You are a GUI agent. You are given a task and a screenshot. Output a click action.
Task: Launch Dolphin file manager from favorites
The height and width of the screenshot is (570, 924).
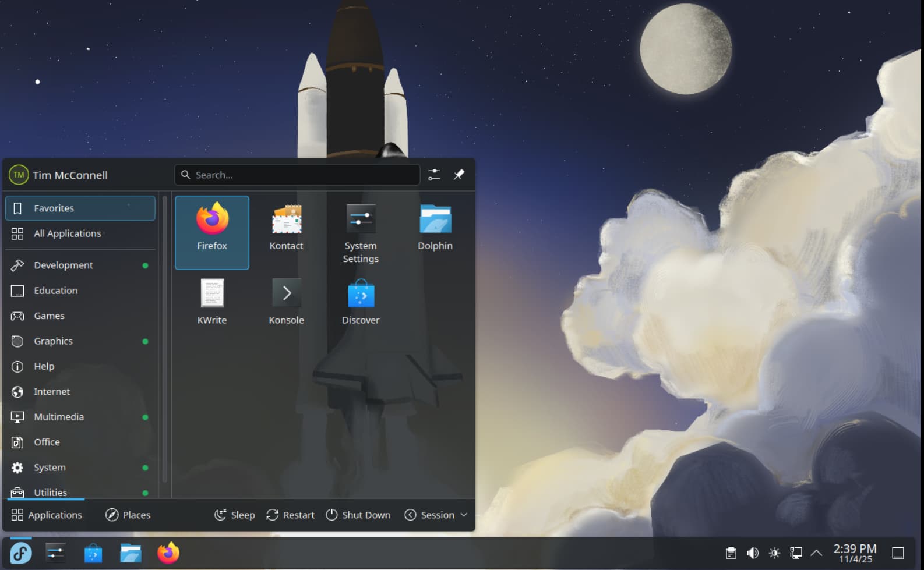point(435,228)
